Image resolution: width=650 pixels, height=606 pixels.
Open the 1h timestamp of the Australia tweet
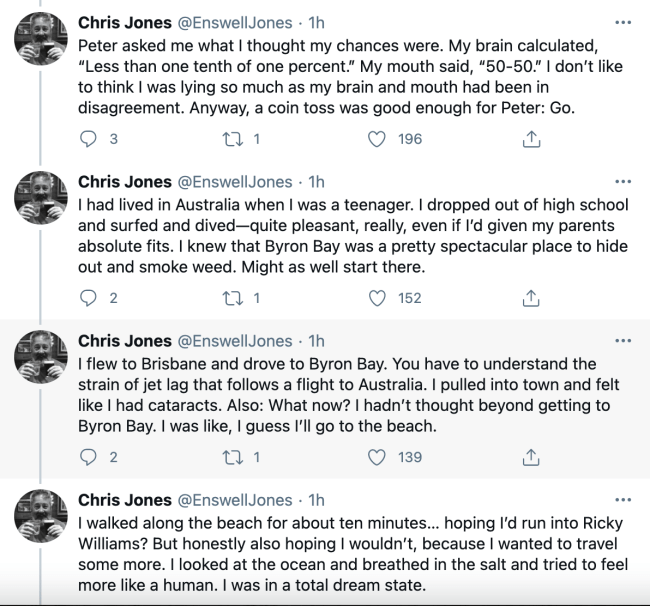[317, 182]
